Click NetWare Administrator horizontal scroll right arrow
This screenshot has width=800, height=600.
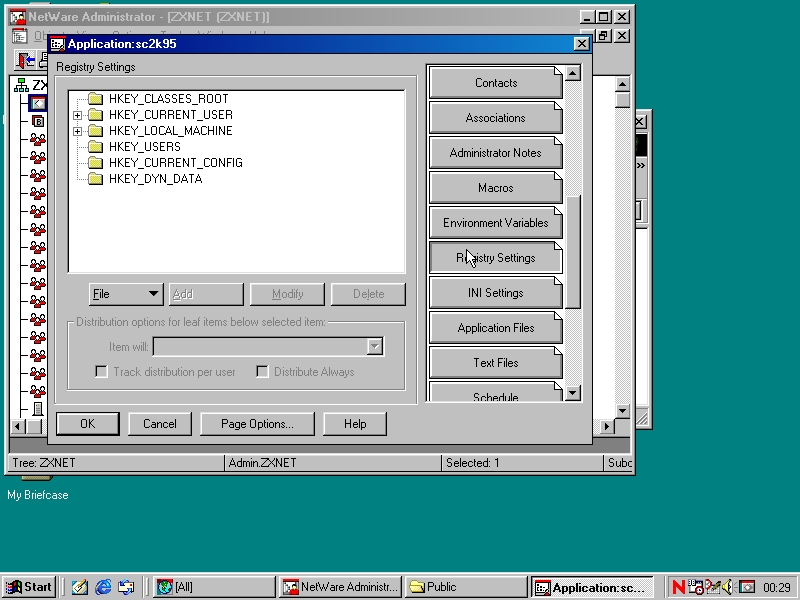[x=607, y=426]
